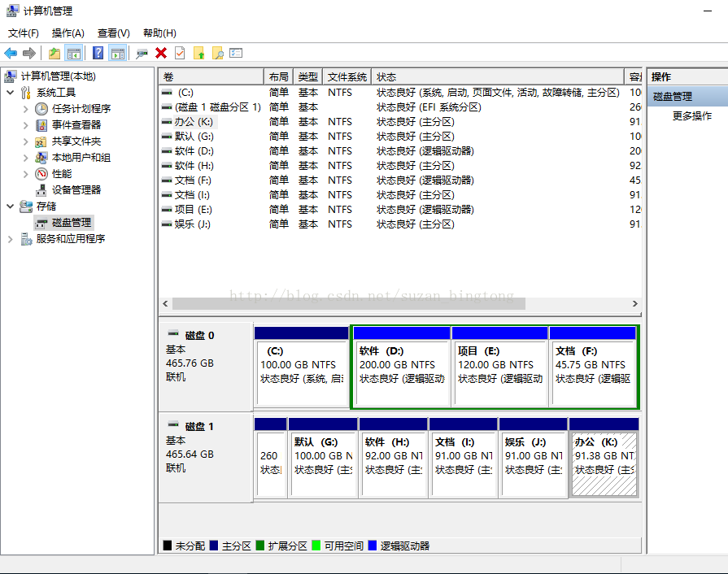Sort by the 卷 column header

[x=211, y=76]
